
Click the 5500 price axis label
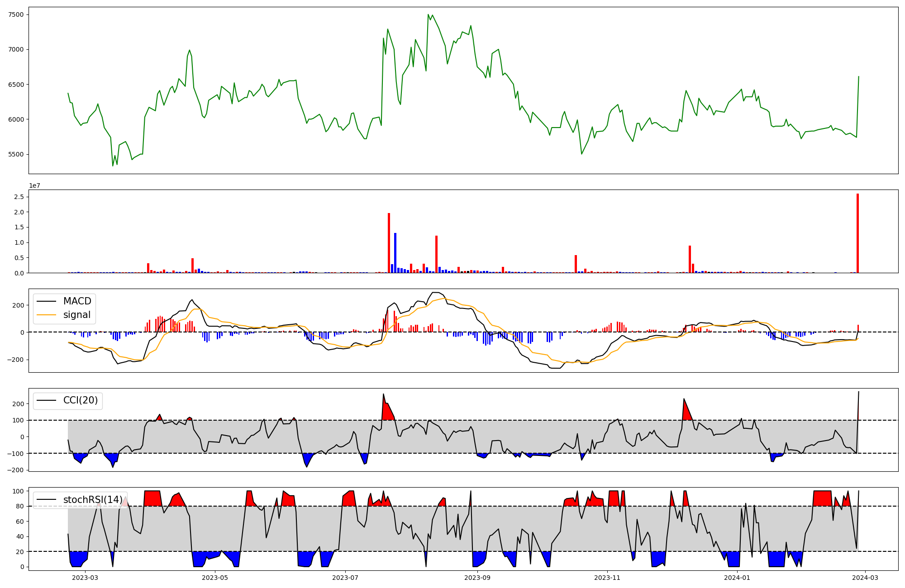coord(16,154)
